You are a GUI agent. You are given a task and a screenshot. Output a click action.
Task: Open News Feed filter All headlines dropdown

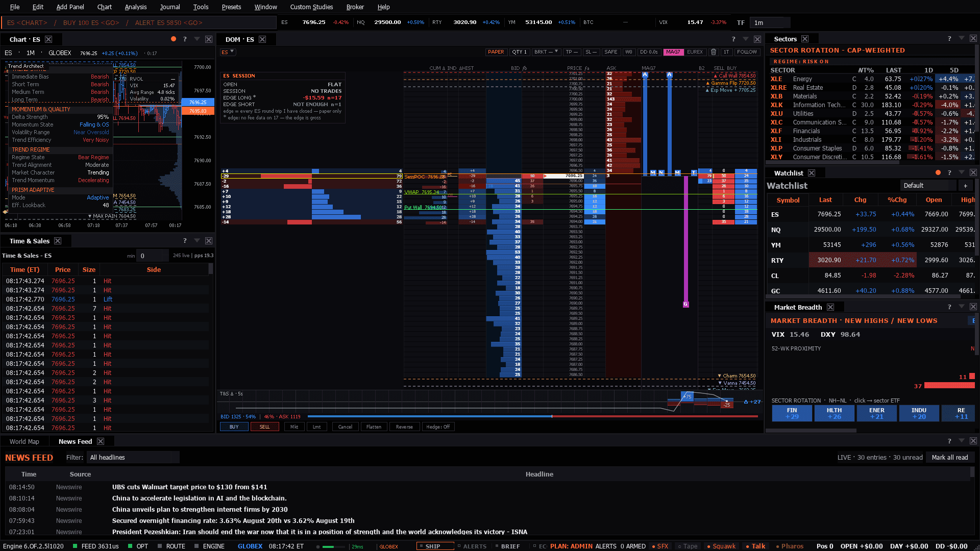pos(133,457)
